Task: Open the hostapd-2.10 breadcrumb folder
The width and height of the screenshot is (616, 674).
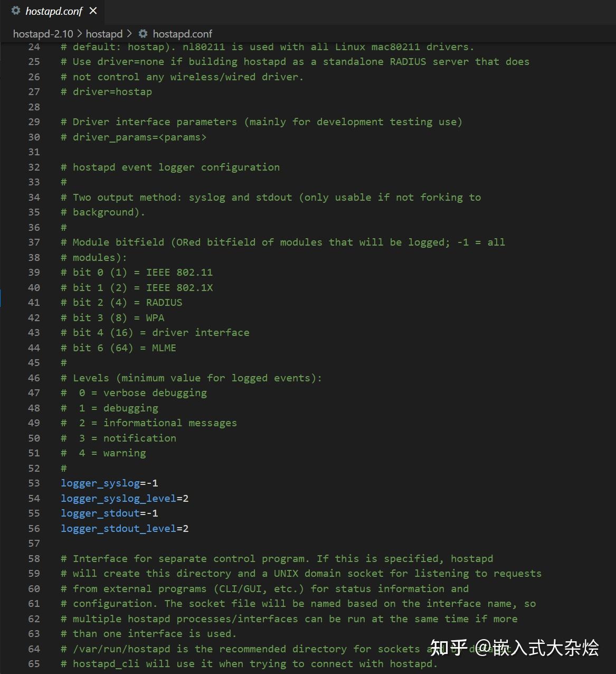Action: click(x=43, y=34)
